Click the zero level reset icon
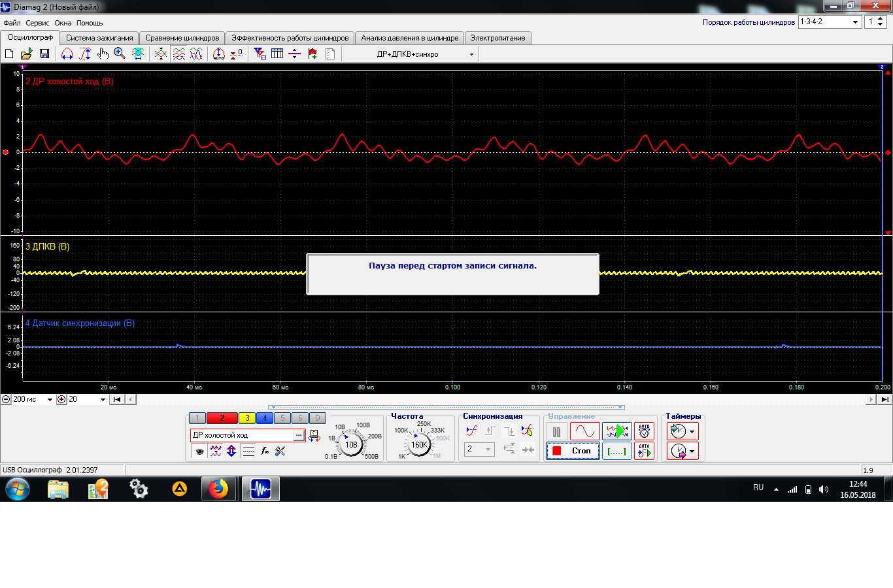Screen dimensions: 893x588 click(237, 54)
